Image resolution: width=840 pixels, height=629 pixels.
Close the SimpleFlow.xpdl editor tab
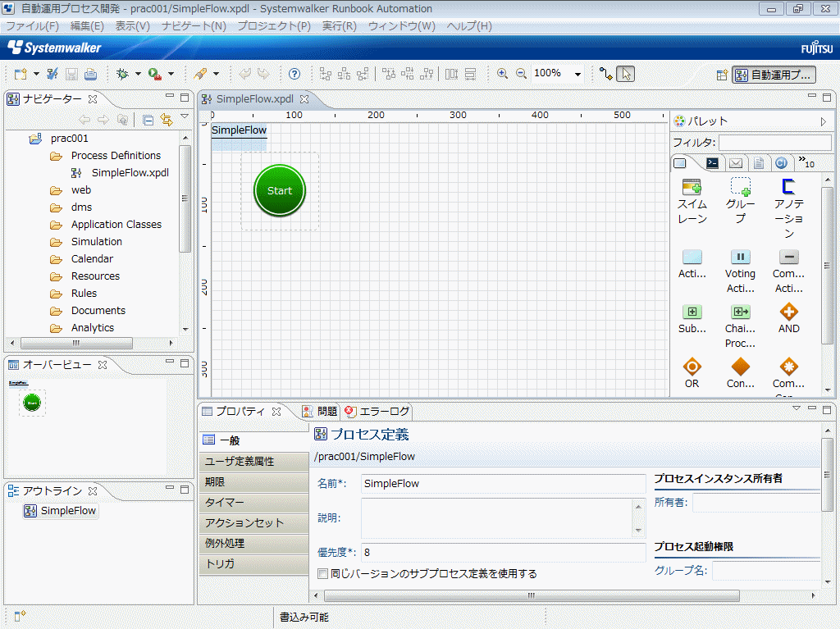pyautogui.click(x=304, y=99)
